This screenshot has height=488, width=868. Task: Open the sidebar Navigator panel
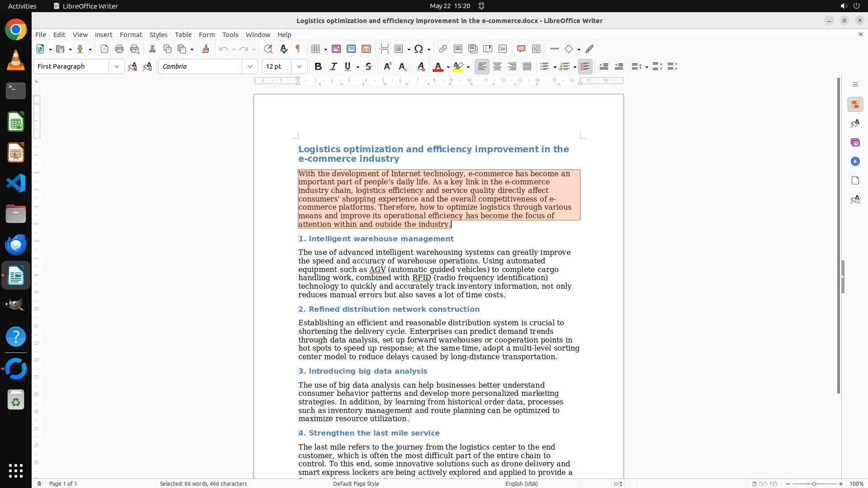click(x=855, y=161)
